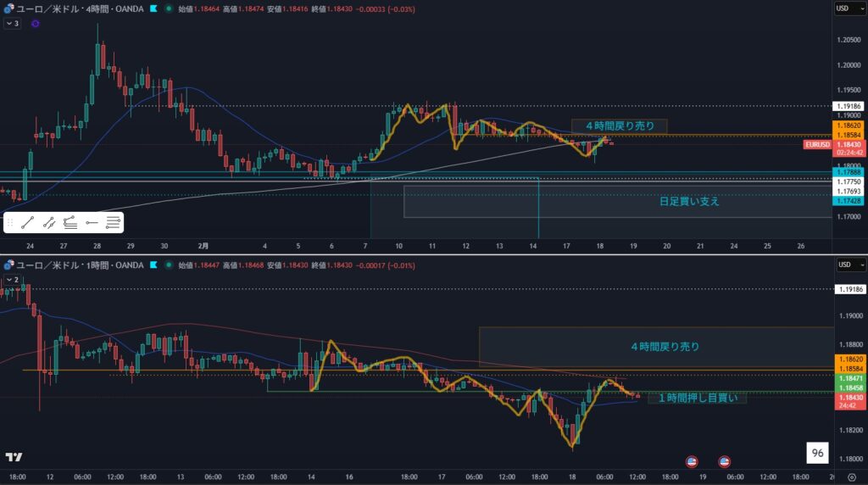
Task: Click the TradingView logo in the bottom-left corner
Action: pos(14,457)
